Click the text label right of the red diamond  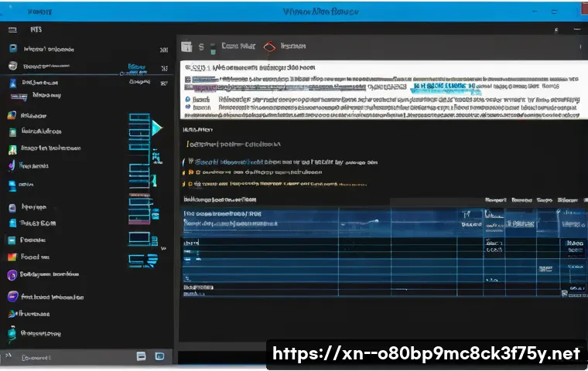coord(292,47)
